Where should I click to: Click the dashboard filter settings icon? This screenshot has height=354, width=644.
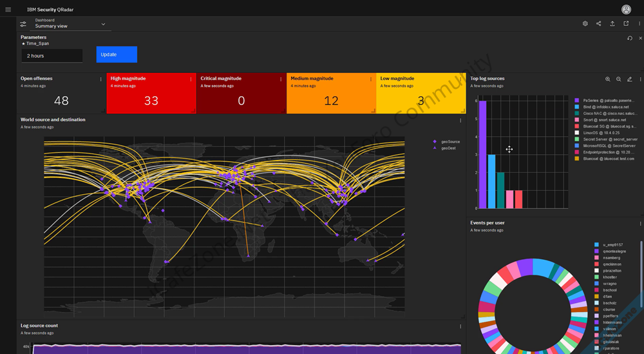click(x=23, y=24)
